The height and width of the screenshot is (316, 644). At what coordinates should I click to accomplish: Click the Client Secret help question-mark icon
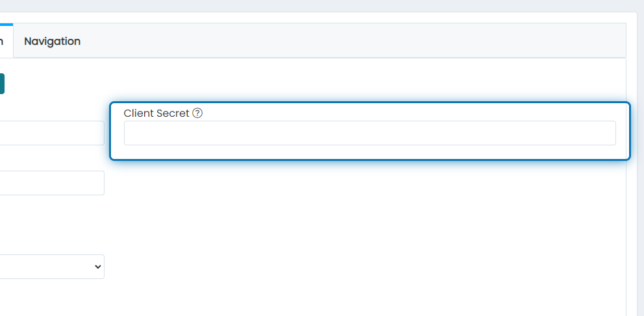click(197, 113)
